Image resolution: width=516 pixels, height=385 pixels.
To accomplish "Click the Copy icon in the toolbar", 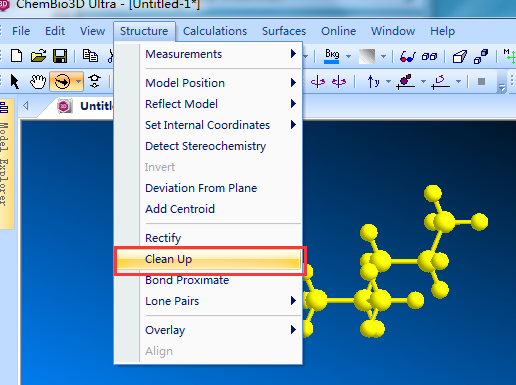I will tap(90, 56).
